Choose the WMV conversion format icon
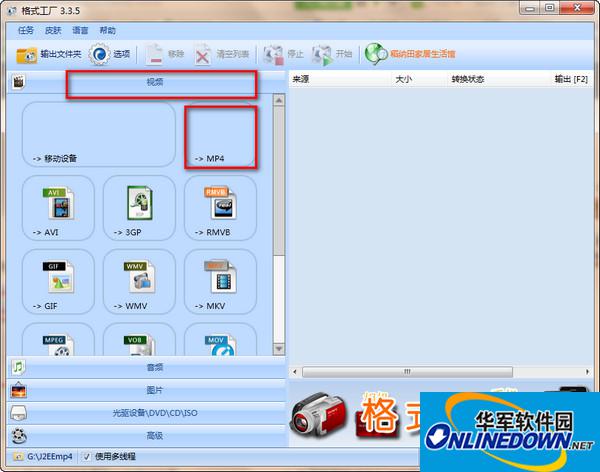 click(139, 281)
